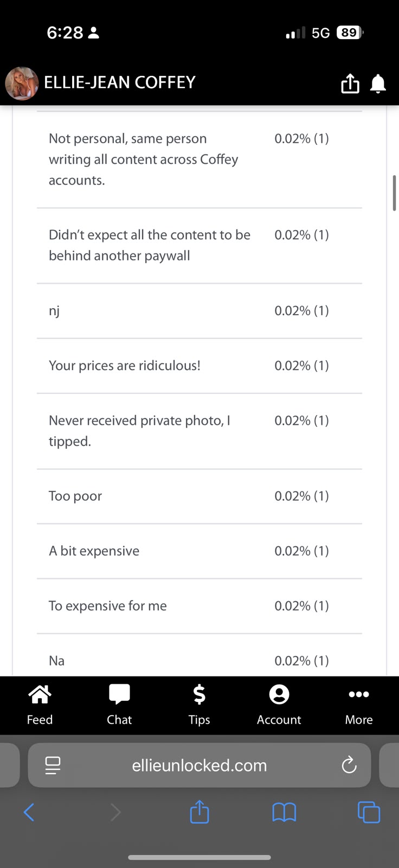Screen dimensions: 399x868
Task: Open Safari share sheet button
Action: 200,812
